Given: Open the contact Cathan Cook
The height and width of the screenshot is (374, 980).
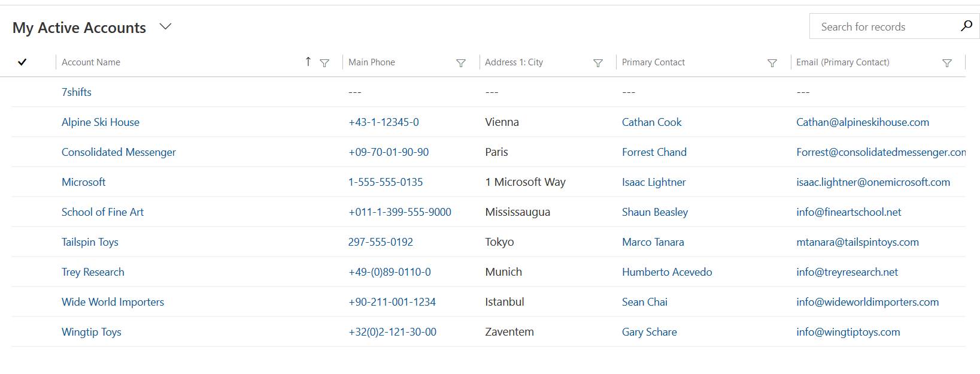Looking at the screenshot, I should point(651,122).
